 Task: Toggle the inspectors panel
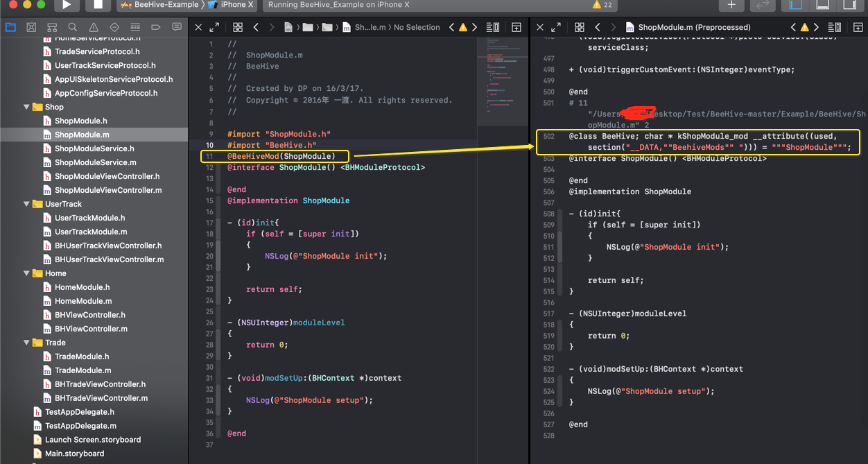[x=849, y=5]
